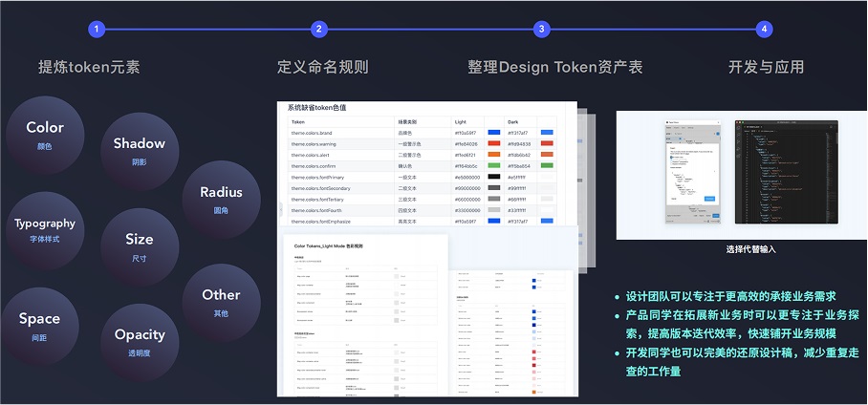Screen dimensions: 868x405
Task: Select step 4 circle marker
Action: pos(764,30)
